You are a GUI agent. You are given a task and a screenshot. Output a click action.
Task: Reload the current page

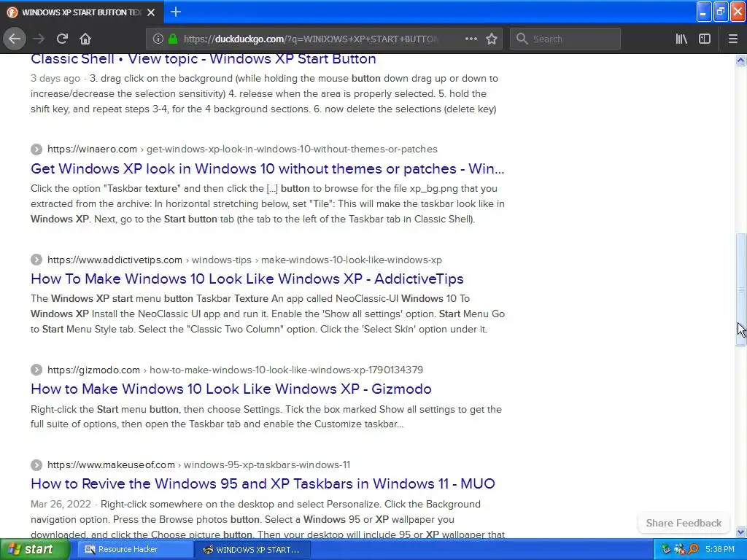(x=62, y=39)
